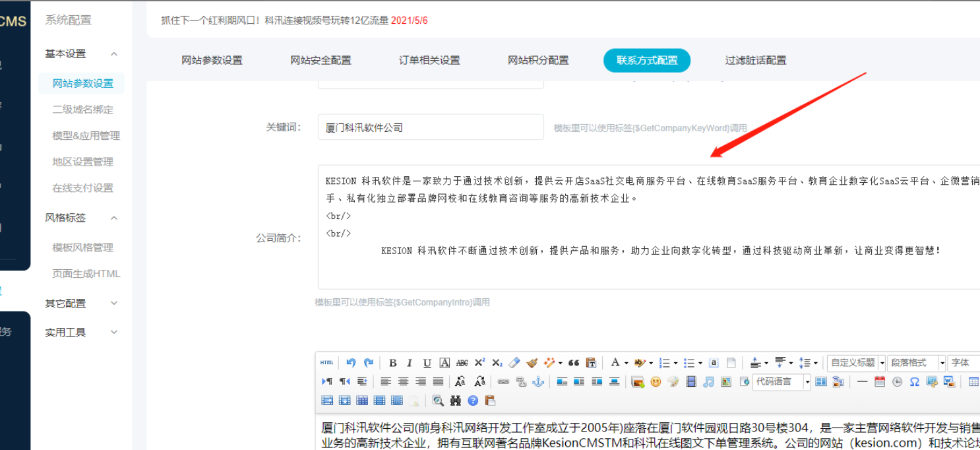
Task: Toggle underline formatting in the editor
Action: 427,363
